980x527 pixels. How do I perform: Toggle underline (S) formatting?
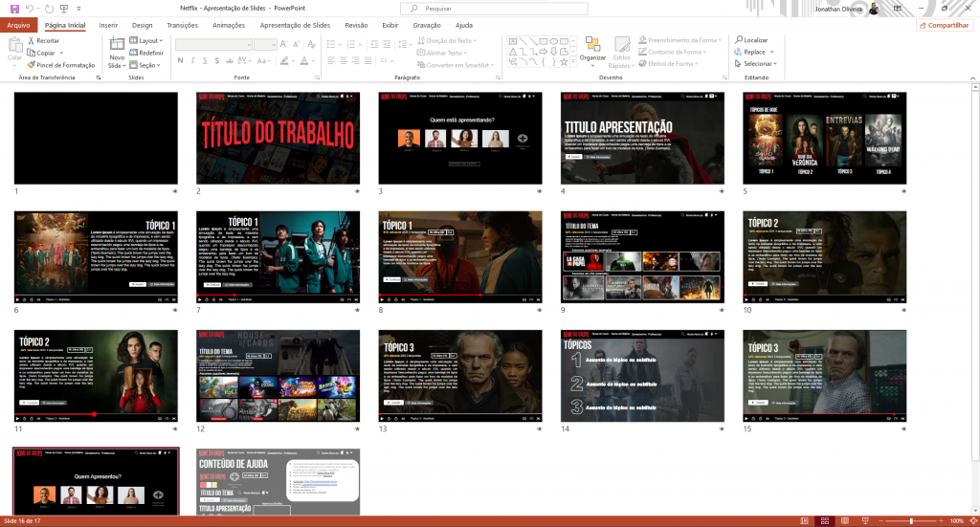pyautogui.click(x=205, y=60)
